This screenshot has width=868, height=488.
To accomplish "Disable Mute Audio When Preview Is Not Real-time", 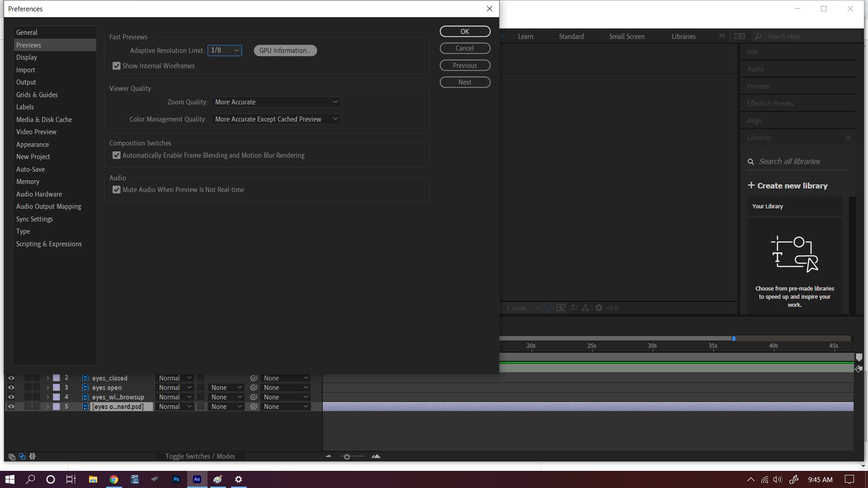I will pos(117,189).
